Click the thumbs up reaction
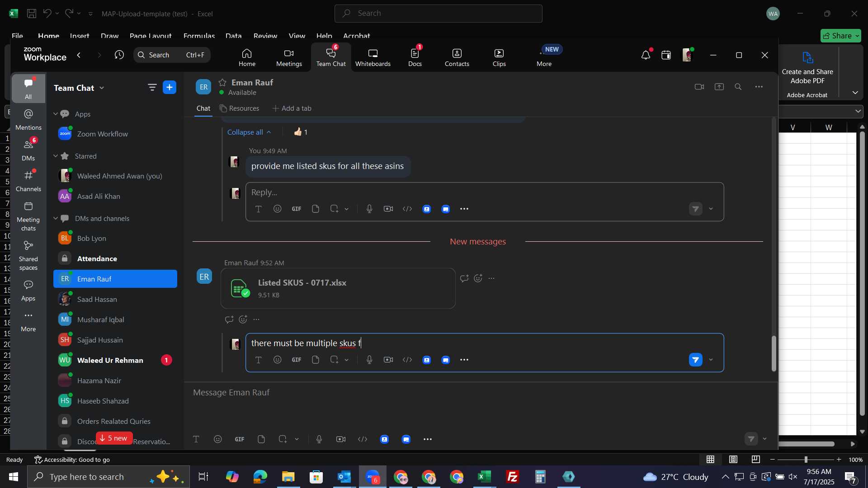This screenshot has width=868, height=488. click(x=301, y=132)
